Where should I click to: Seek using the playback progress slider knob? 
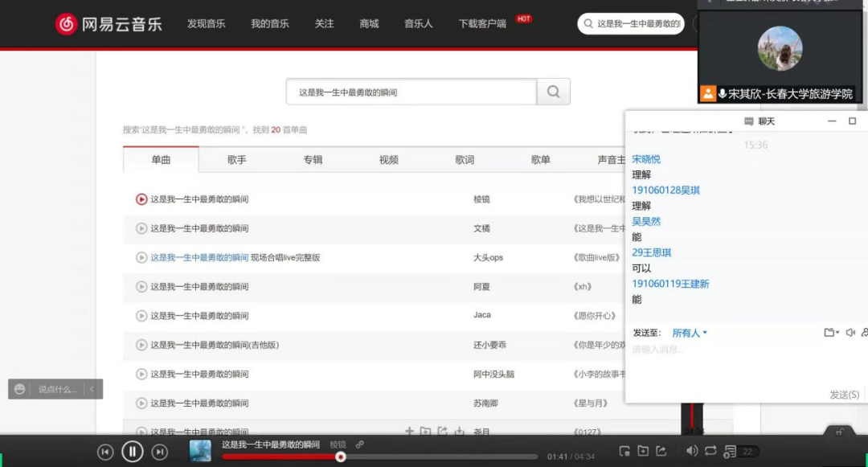341,457
